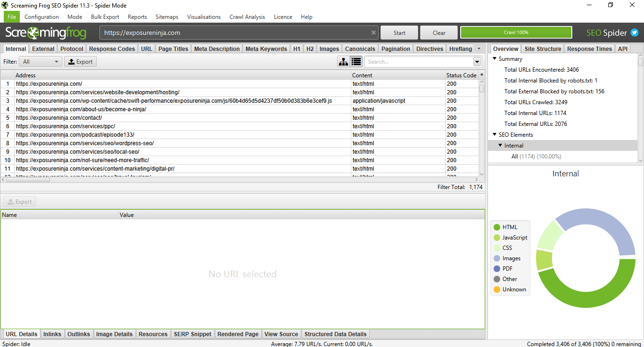Viewport: 644px width, 347px height.
Task: Open the search box dropdown arrow
Action: pyautogui.click(x=477, y=62)
